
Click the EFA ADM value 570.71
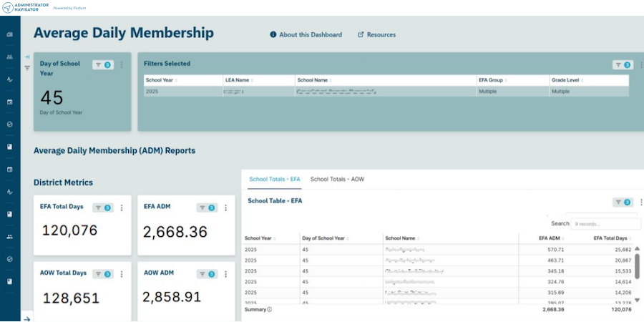pyautogui.click(x=556, y=250)
